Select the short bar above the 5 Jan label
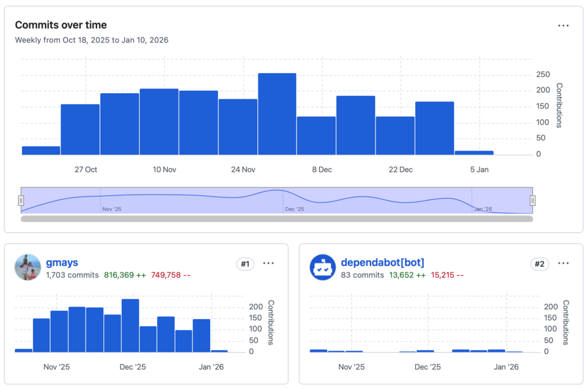Screen dimensions: 588x389 pos(474,152)
